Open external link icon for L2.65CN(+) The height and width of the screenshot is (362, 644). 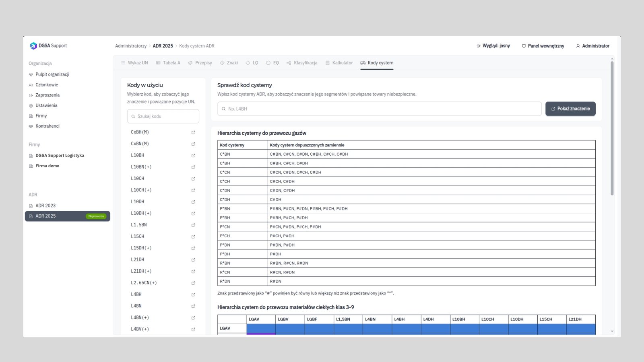[x=193, y=283]
